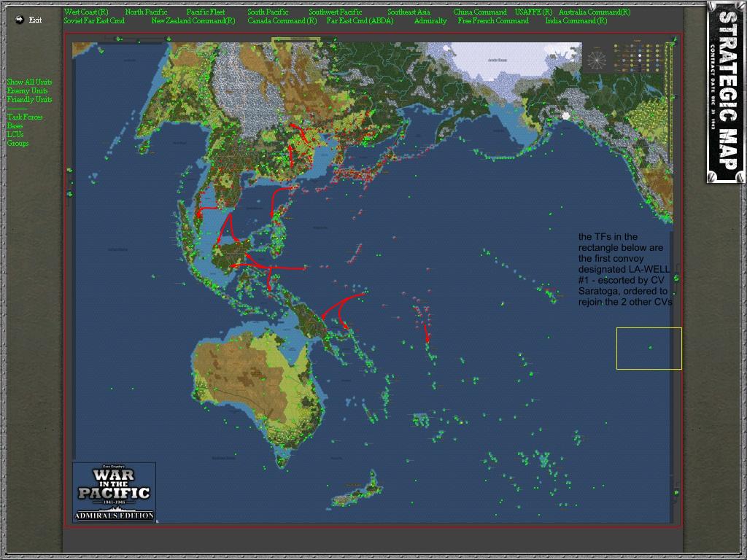Select West Coast (R) command

point(86,12)
